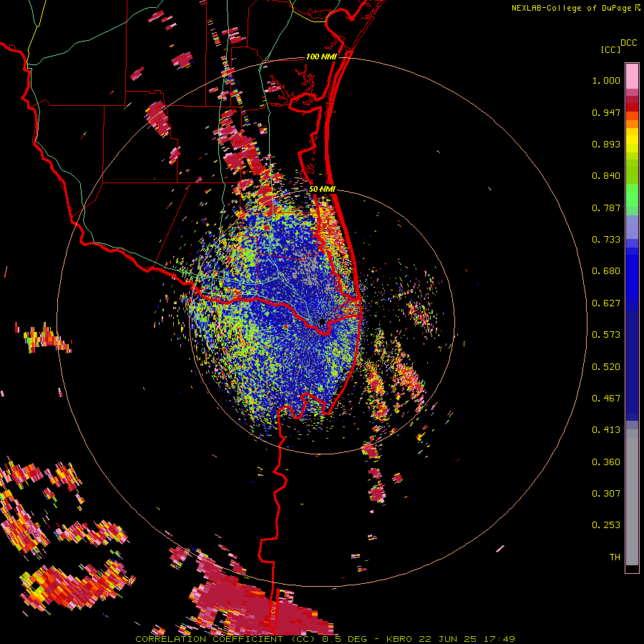644x644 pixels.
Task: Select the 0.467 legend value
Action: click(606, 399)
